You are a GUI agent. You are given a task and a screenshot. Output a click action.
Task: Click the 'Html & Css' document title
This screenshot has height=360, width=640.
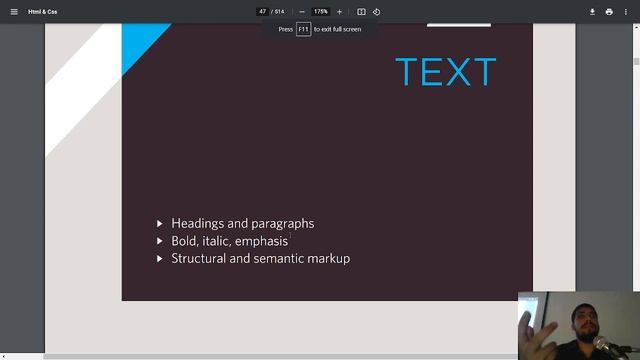(42, 12)
